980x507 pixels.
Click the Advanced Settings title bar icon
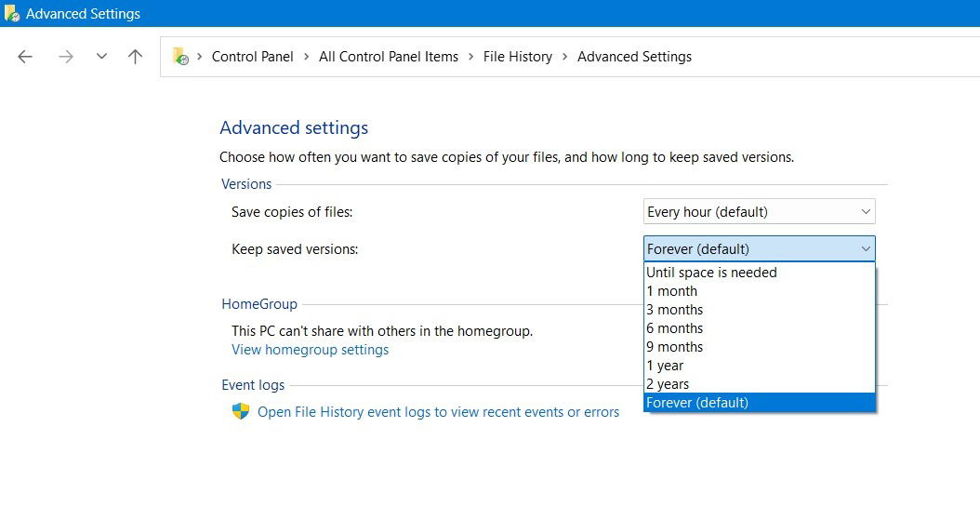[x=12, y=14]
